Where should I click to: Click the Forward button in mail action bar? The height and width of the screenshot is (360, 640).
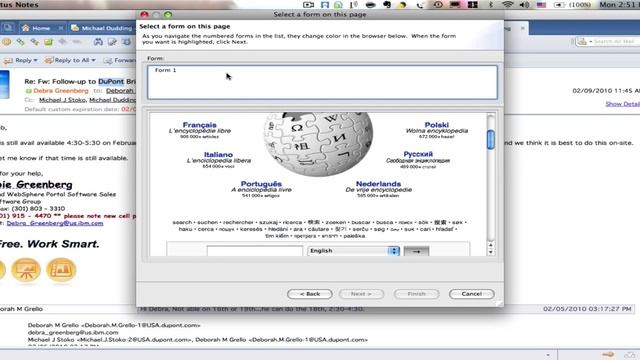point(119,60)
